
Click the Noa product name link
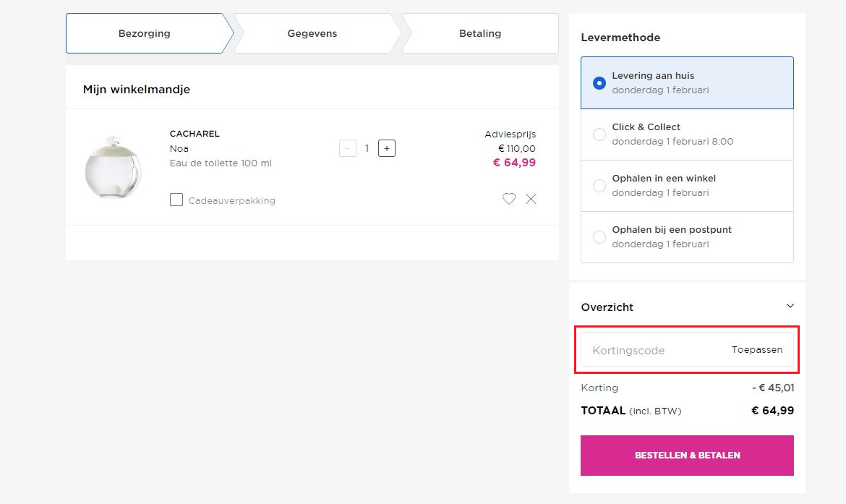[179, 148]
